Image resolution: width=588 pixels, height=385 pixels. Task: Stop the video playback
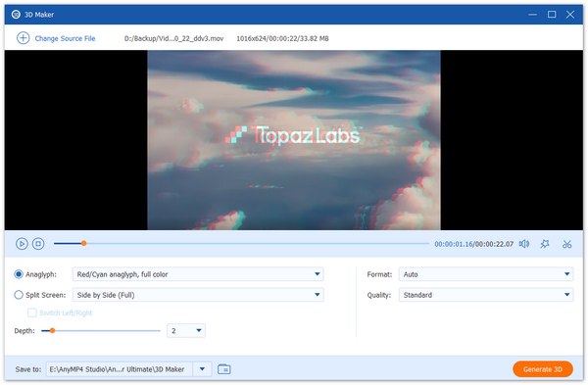[38, 244]
